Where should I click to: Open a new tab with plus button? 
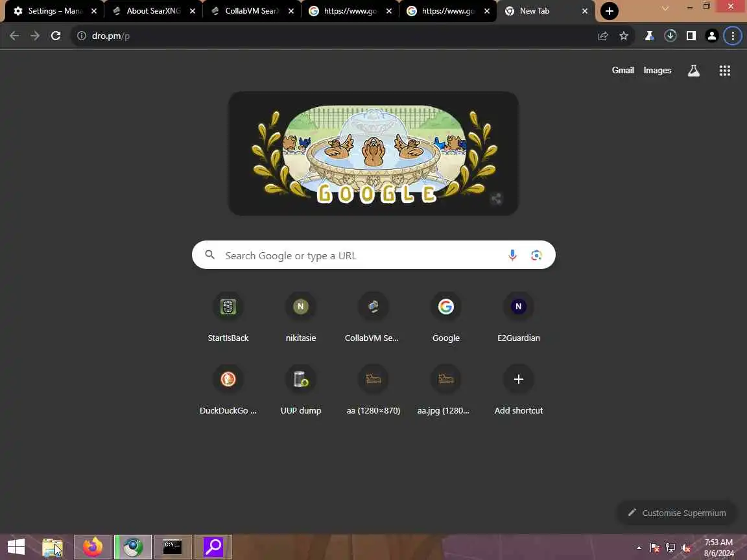click(610, 11)
